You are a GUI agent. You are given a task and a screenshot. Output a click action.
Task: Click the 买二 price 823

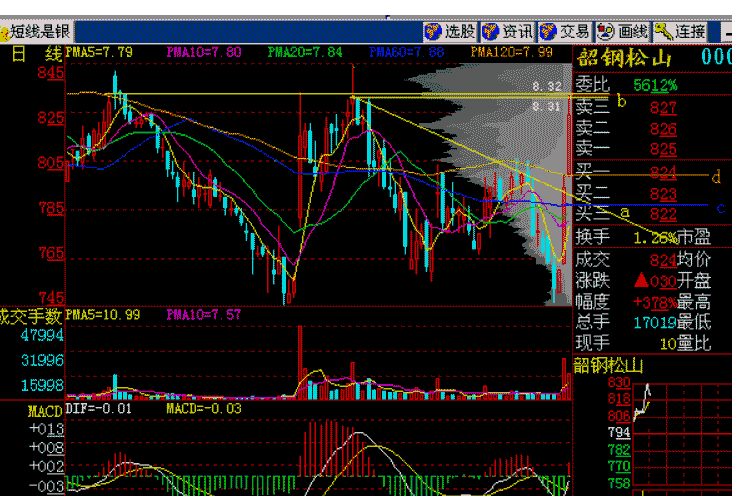point(663,194)
